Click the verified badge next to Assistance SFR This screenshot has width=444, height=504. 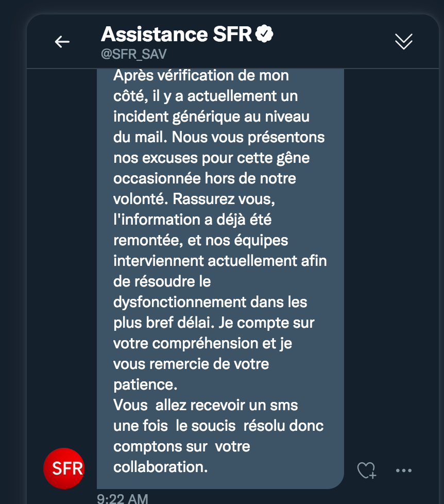264,34
